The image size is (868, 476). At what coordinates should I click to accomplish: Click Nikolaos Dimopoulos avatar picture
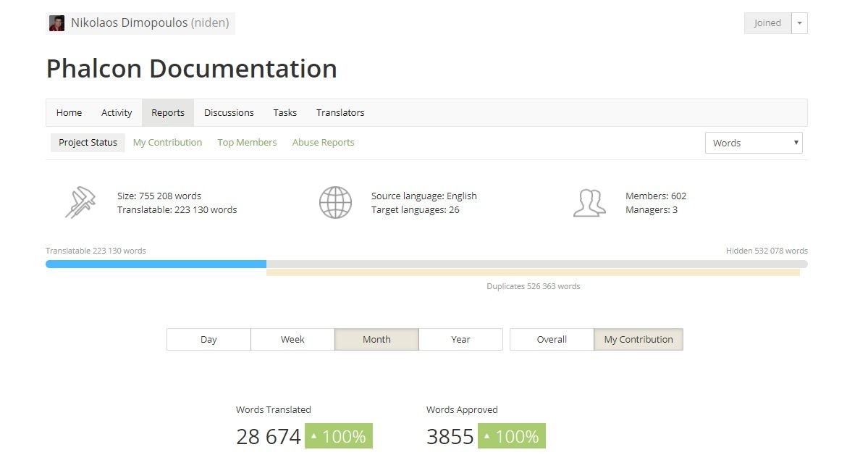[x=57, y=23]
